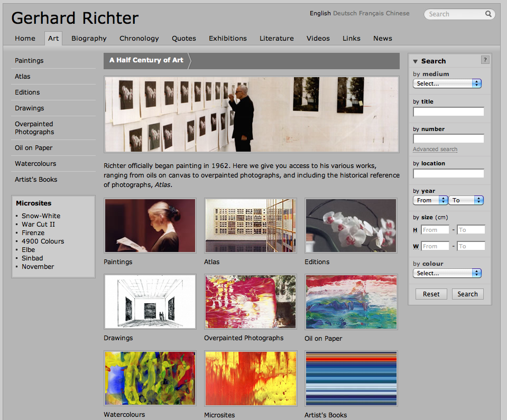Open the Artist's Books striped thumbnail
Image resolution: width=507 pixels, height=420 pixels.
[351, 377]
